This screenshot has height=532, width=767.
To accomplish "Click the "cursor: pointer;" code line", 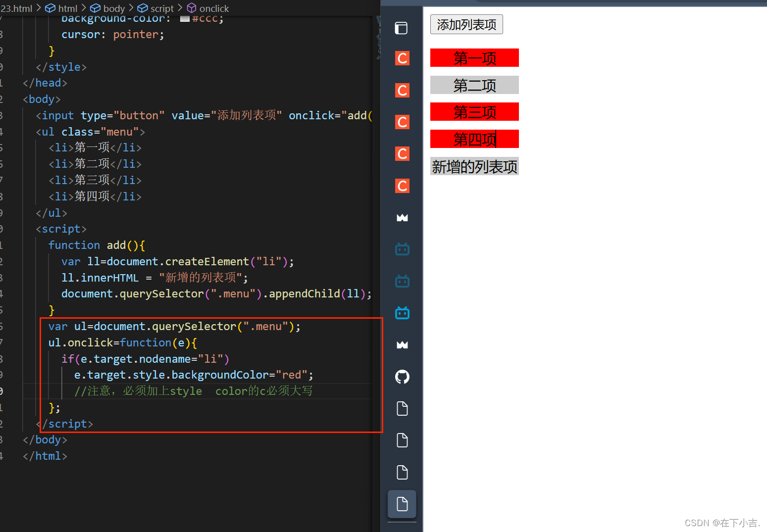I will click(x=113, y=35).
